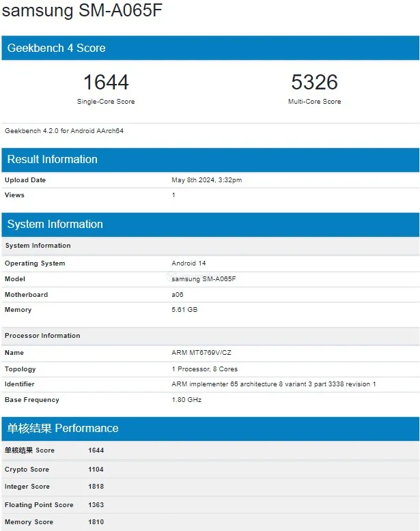Screen dimensions: 420x531
Task: Click the Views row label
Action: tap(14, 195)
